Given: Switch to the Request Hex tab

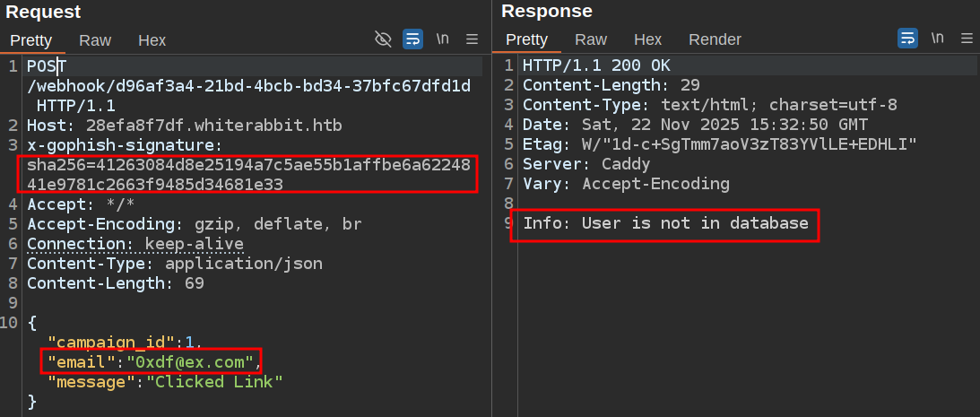Looking at the screenshot, I should tap(152, 39).
